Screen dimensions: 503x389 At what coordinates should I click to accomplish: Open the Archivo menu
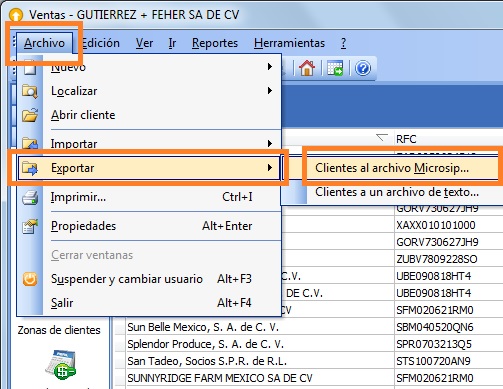44,43
